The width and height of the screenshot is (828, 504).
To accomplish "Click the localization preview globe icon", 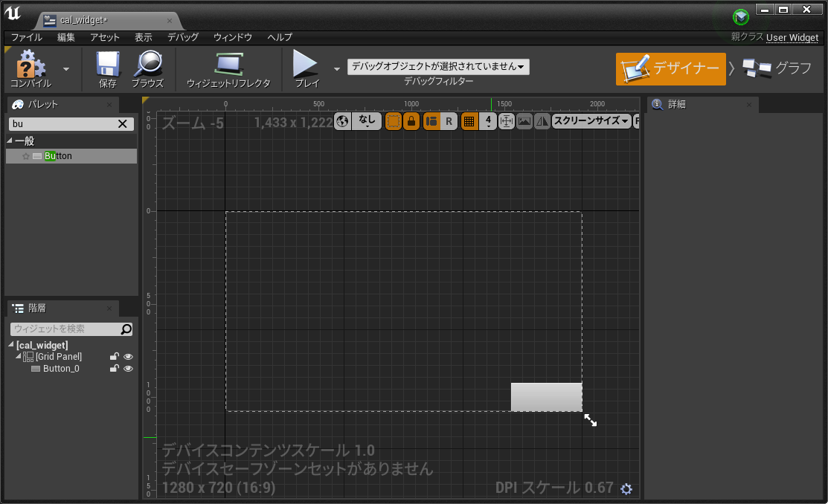I will 343,121.
